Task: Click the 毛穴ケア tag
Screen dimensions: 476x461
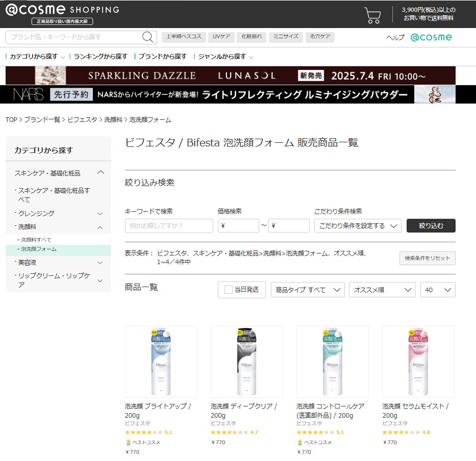Action: coord(320,37)
